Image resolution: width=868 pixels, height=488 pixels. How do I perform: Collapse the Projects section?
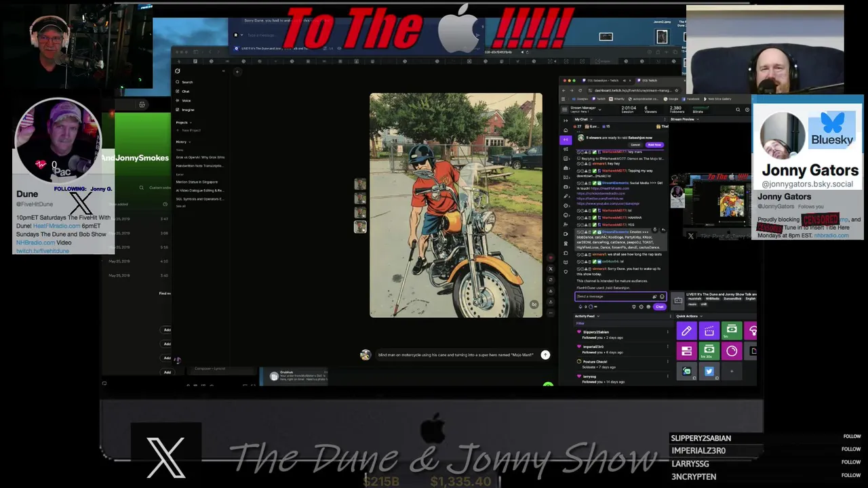191,123
